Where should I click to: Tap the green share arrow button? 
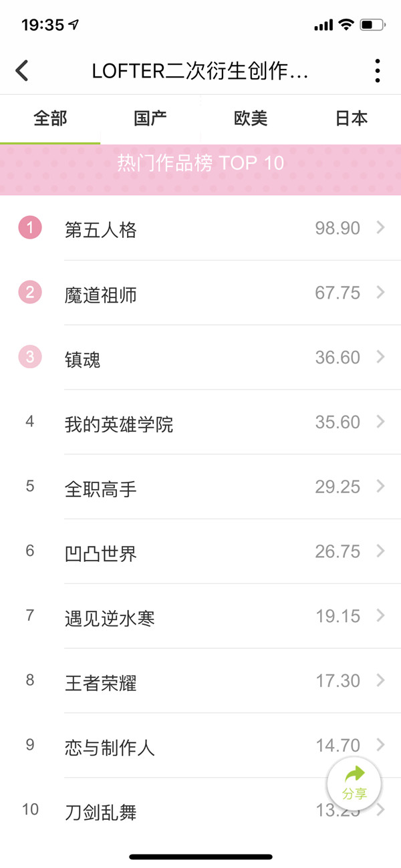click(x=354, y=783)
